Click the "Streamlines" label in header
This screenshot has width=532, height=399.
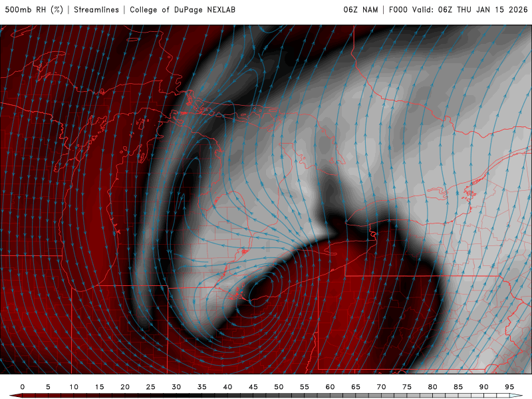(96, 9)
